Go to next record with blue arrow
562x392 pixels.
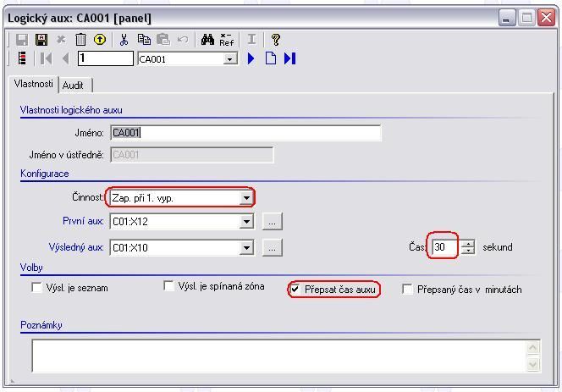click(x=251, y=58)
